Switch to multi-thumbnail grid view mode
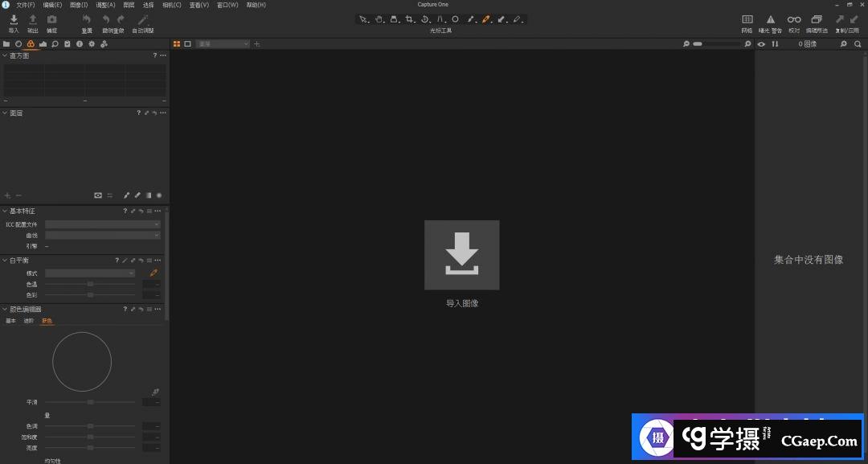 coord(177,44)
